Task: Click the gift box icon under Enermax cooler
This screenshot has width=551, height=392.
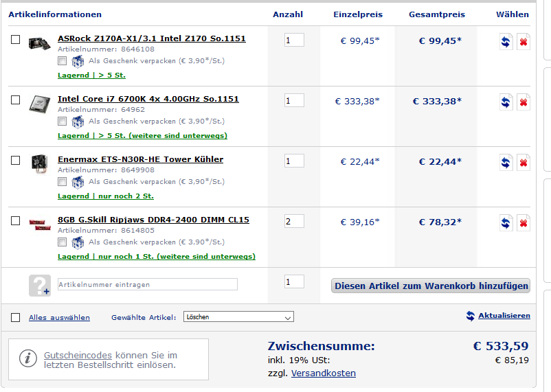Action: coord(78,183)
